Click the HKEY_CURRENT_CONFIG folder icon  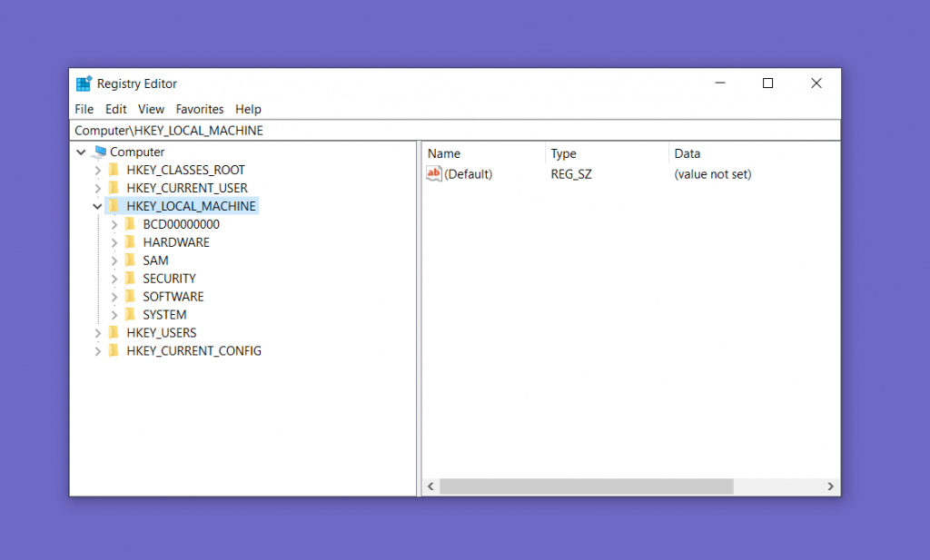click(114, 351)
